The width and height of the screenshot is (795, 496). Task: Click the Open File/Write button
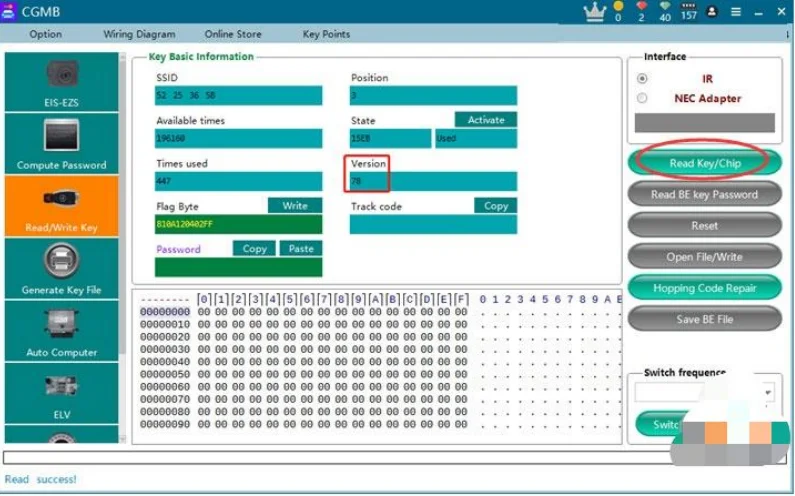point(705,257)
